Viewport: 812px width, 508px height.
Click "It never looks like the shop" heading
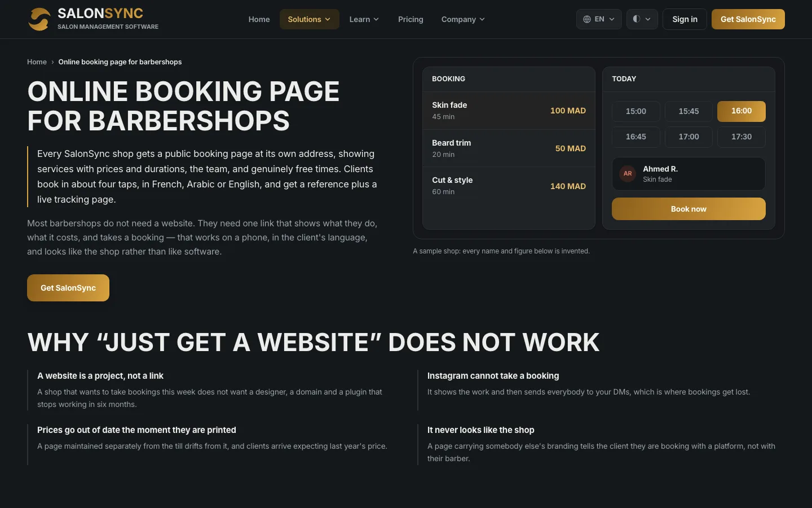click(481, 430)
